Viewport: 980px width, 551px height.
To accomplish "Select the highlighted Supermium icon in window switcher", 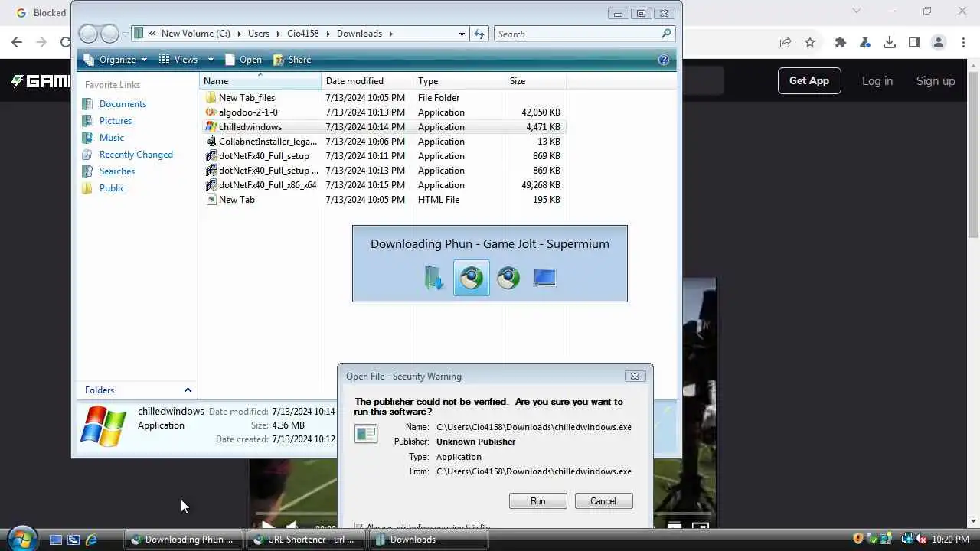I will point(471,277).
